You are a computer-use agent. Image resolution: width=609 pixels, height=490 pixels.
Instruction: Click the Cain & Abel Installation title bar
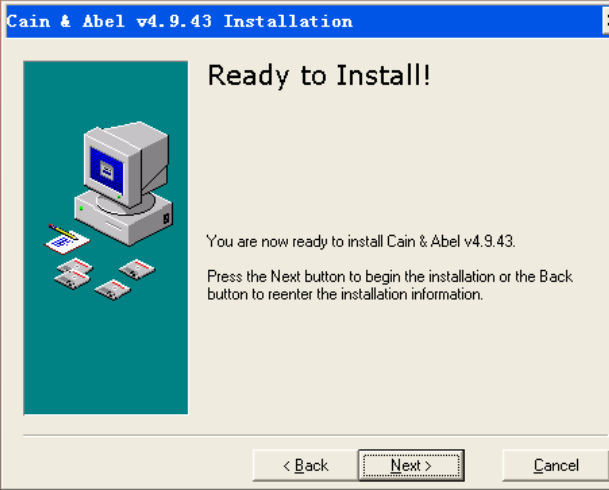303,21
